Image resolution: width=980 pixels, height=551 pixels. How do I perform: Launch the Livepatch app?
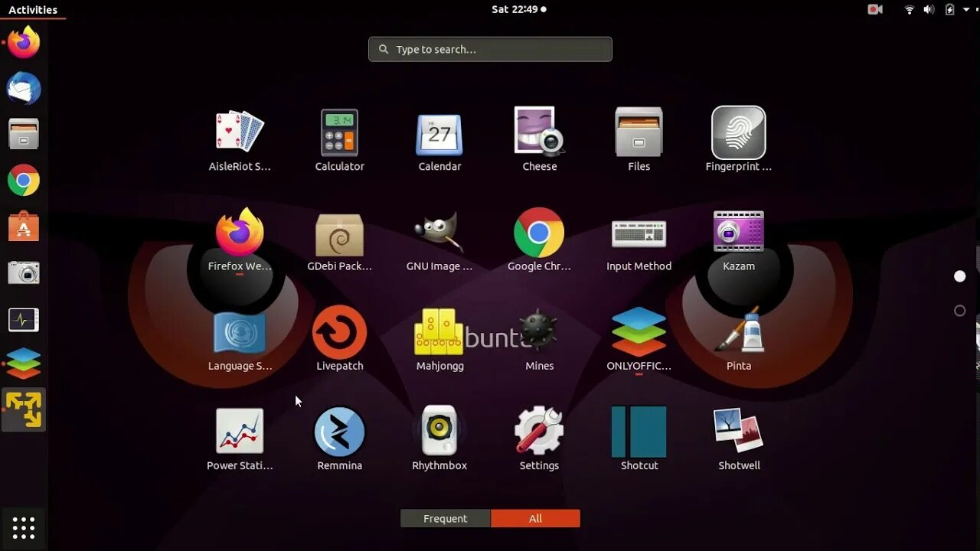click(339, 339)
